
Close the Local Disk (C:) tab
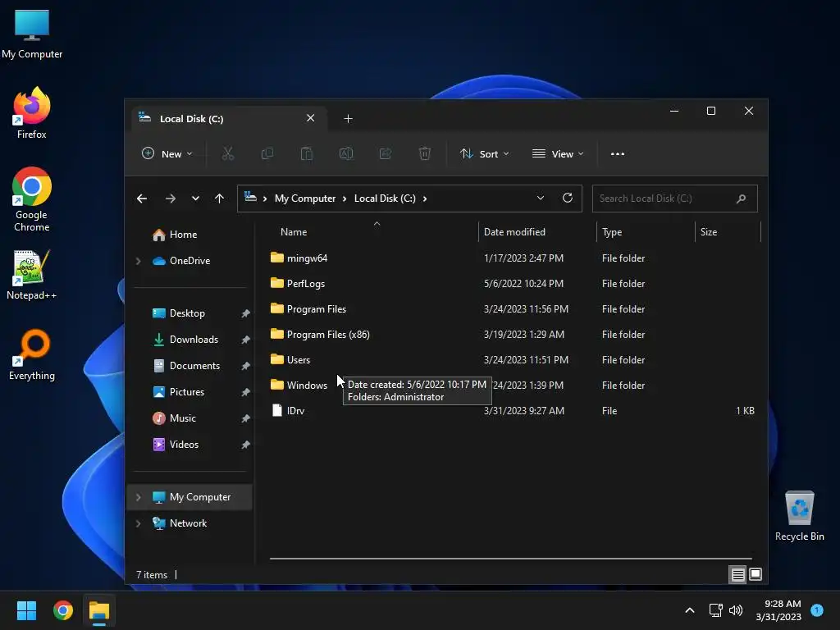point(310,118)
